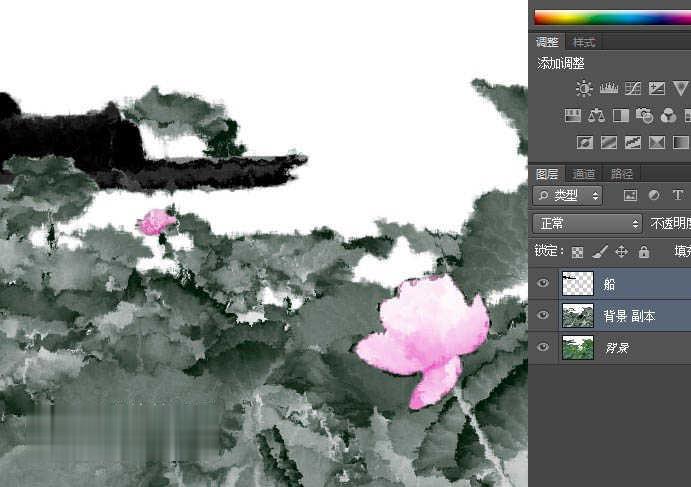The image size is (691, 487).
Task: Add a Hue/Saturation adjustment layer
Action: coord(573,115)
